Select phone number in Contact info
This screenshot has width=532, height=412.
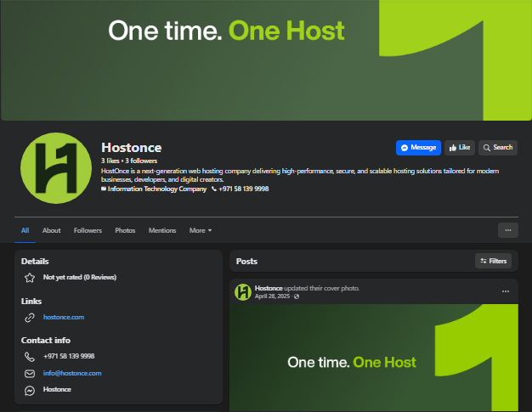point(69,356)
